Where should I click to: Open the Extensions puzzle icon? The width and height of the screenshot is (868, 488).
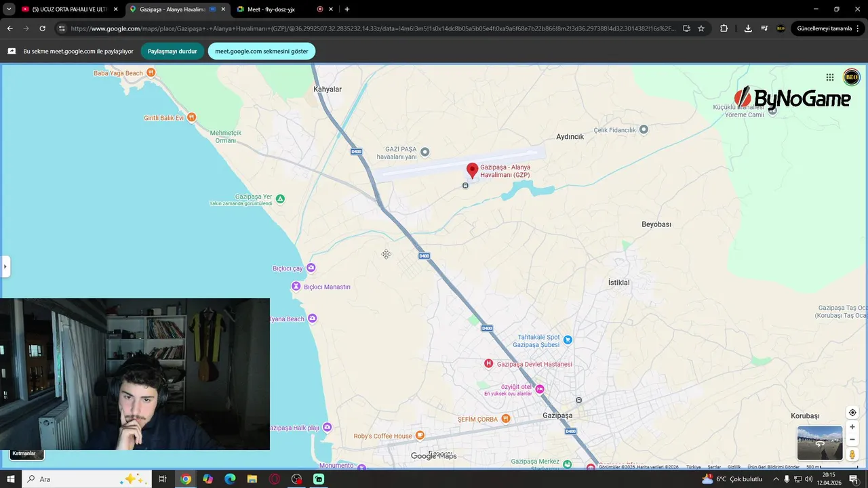tap(724, 28)
